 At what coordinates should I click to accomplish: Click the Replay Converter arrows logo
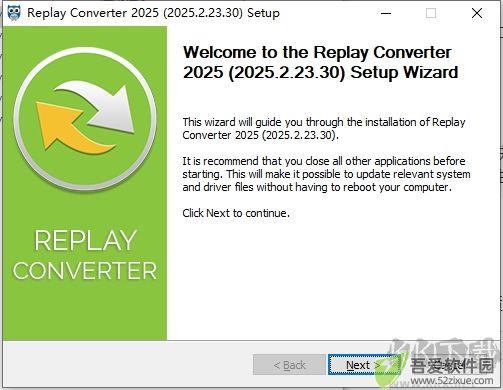[85, 119]
